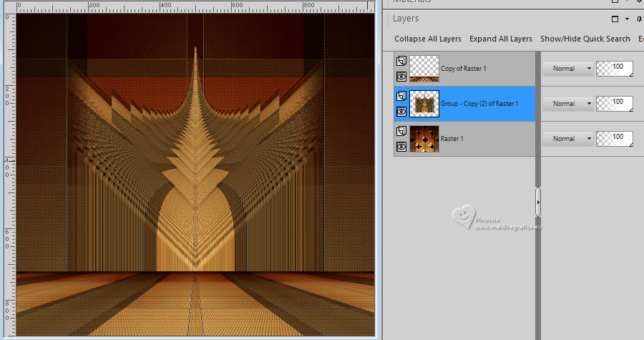Select bottom Raster 1 layer thumbnail

(424, 139)
